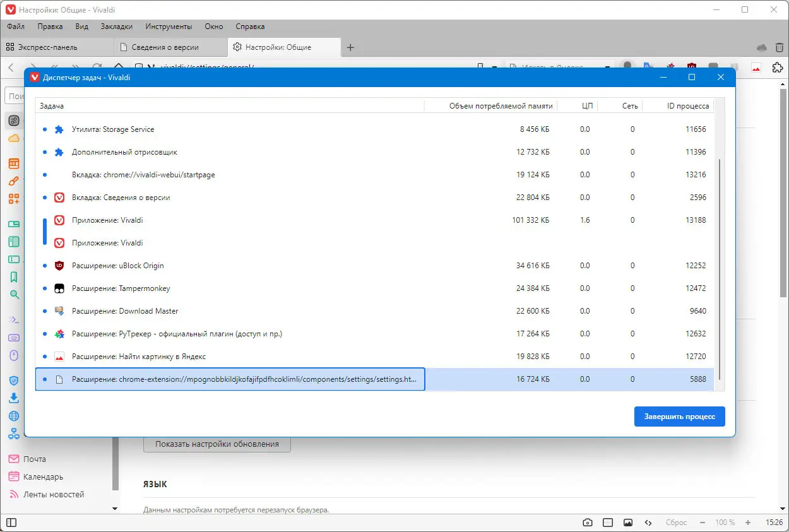Select the Дополнительный отрисовщик row
789x532 pixels.
click(x=375, y=152)
